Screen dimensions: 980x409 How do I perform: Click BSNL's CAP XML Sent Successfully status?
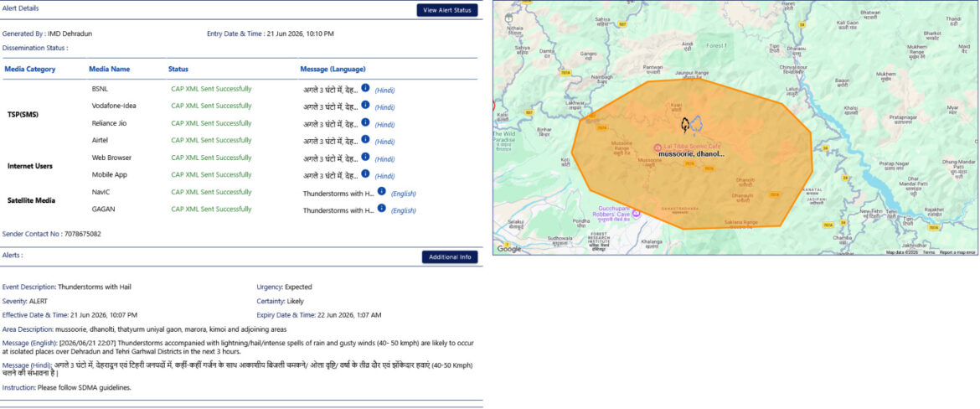(x=211, y=89)
